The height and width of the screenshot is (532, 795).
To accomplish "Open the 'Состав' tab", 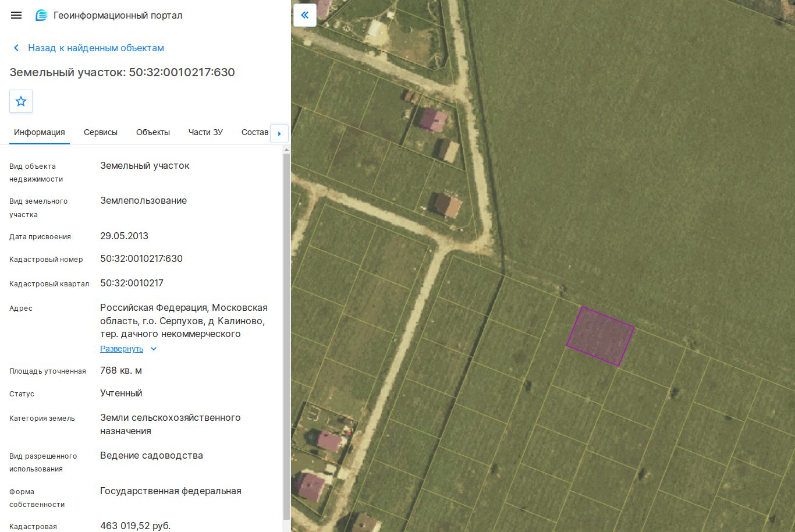I will coord(255,132).
